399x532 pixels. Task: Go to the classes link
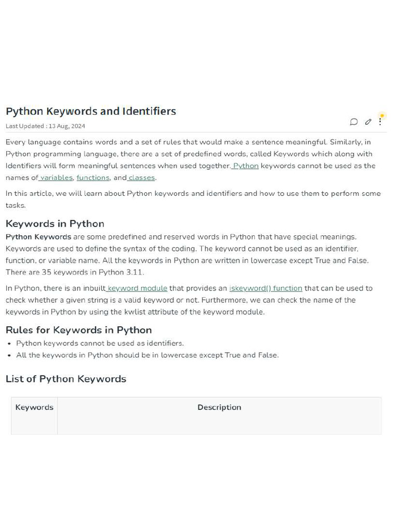[142, 178]
